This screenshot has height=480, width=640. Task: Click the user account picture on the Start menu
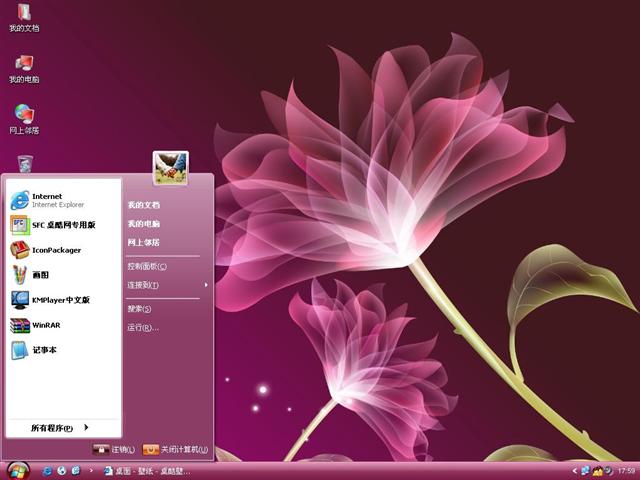click(171, 168)
